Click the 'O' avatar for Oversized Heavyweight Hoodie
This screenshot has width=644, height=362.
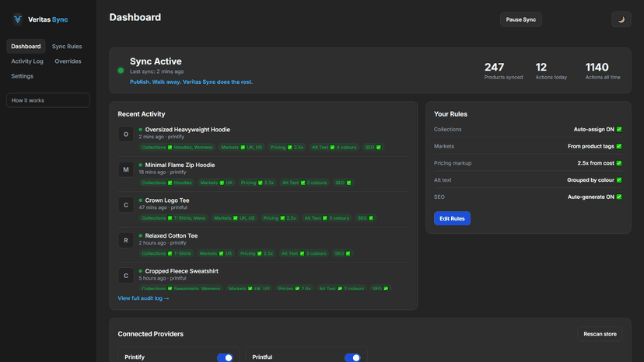coord(126,134)
